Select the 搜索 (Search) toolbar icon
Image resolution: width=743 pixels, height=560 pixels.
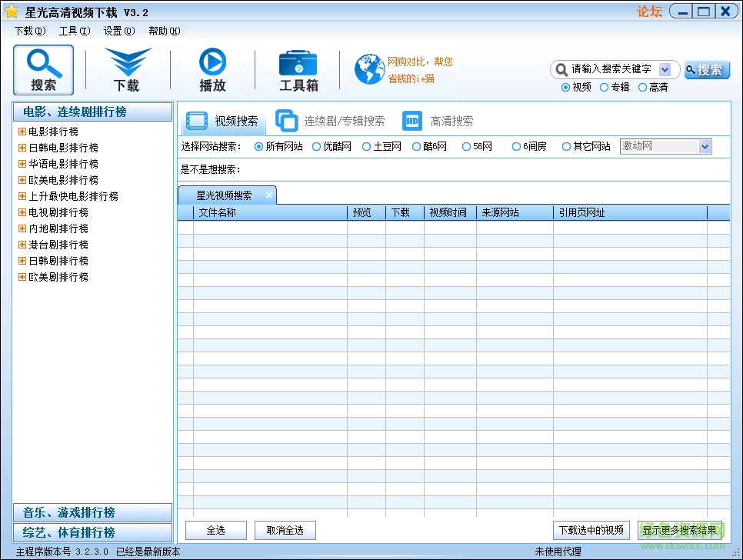pos(43,69)
